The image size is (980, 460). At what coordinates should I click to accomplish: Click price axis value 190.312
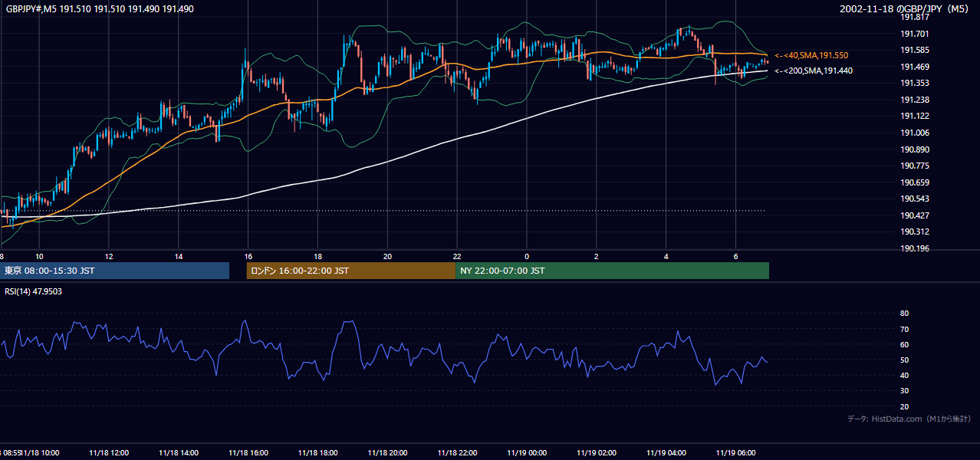tap(914, 232)
